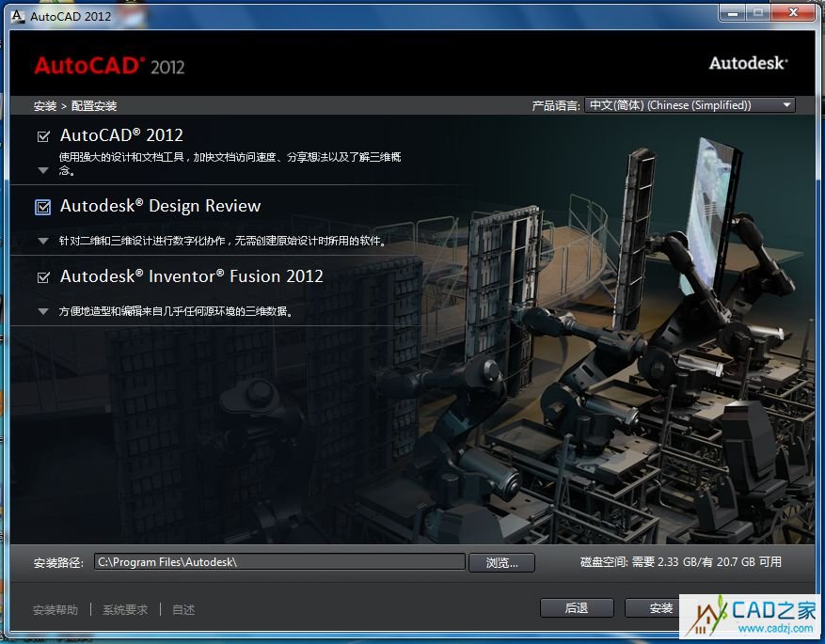Expand Inventor Fusion 2012 options arrow

[42, 311]
